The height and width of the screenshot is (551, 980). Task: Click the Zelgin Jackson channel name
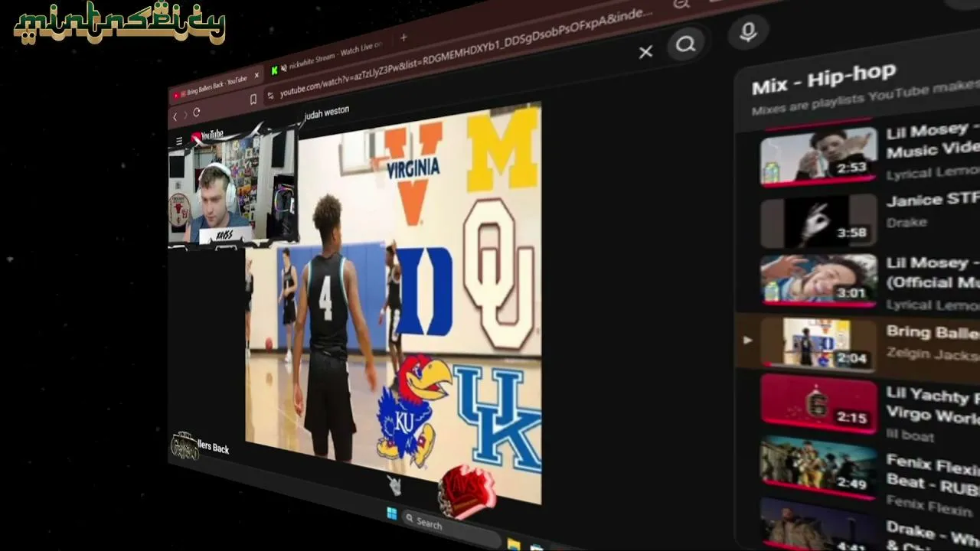point(933,354)
